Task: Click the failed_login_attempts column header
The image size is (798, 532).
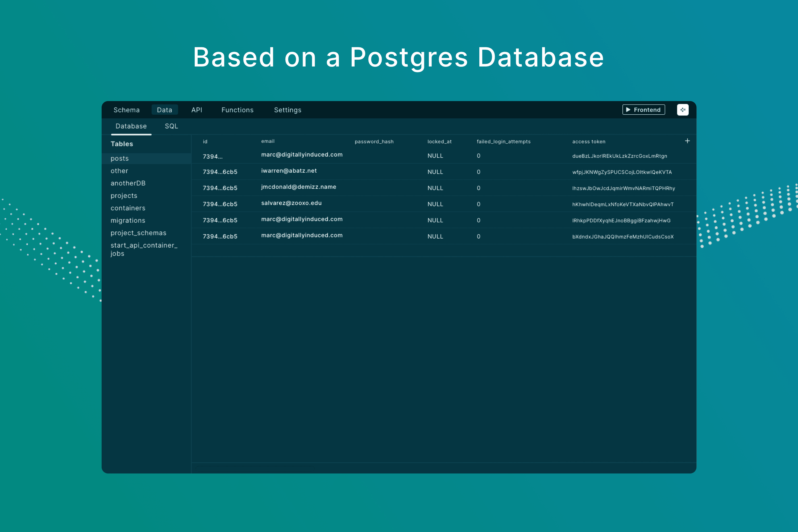Action: pyautogui.click(x=503, y=142)
